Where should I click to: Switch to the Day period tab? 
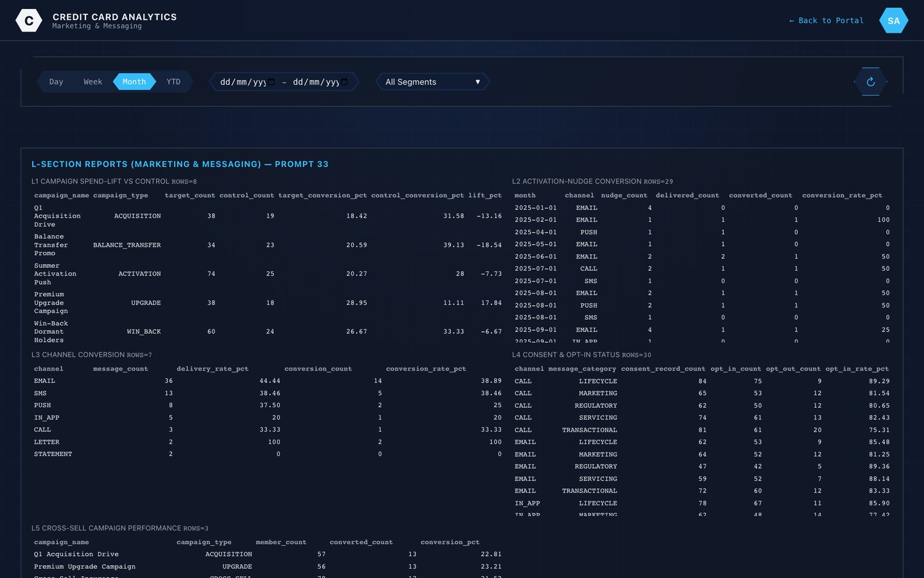[56, 82]
